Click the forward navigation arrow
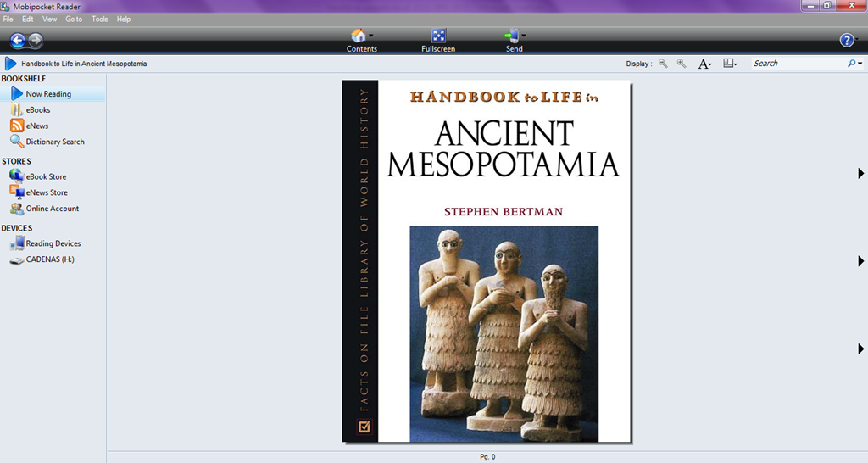Image resolution: width=868 pixels, height=463 pixels. [36, 40]
